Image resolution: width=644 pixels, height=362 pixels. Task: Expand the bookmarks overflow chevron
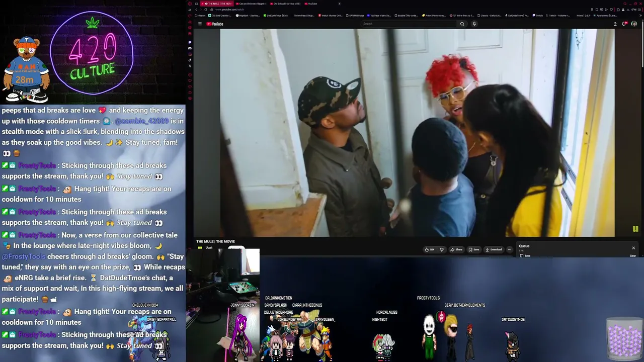pyautogui.click(x=639, y=16)
